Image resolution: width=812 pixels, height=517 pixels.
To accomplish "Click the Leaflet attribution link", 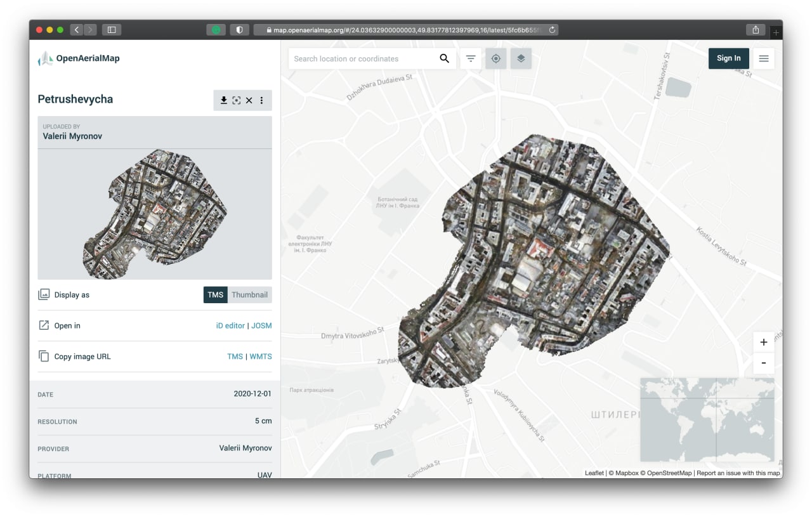I will click(x=594, y=473).
